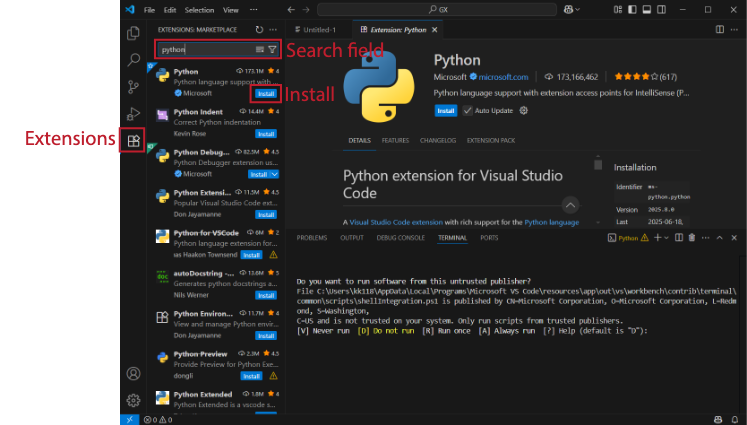747x425 pixels.
Task: Switch to the FEATURES tab
Action: [x=395, y=141]
